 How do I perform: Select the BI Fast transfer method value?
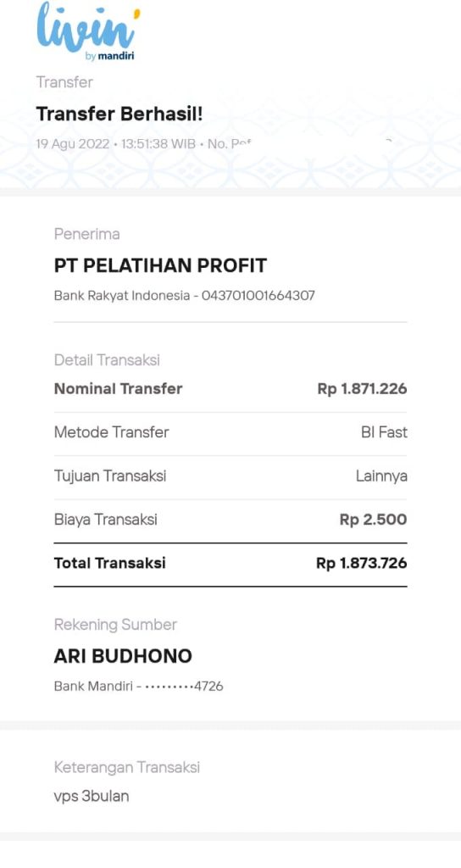click(384, 432)
